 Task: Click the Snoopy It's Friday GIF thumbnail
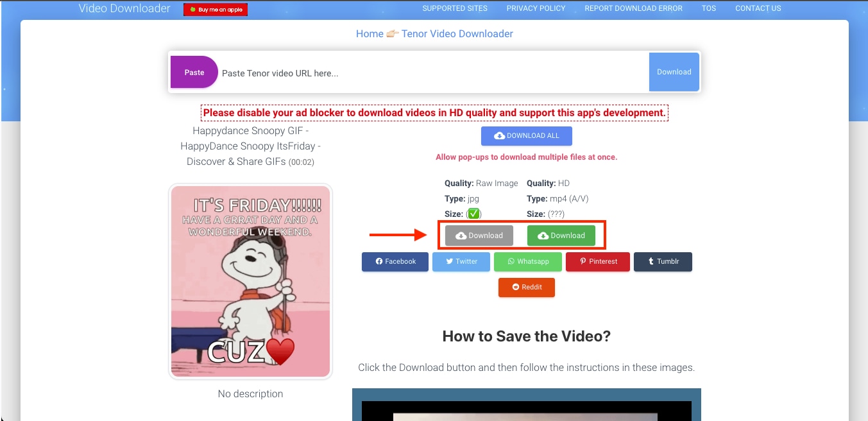[251, 282]
